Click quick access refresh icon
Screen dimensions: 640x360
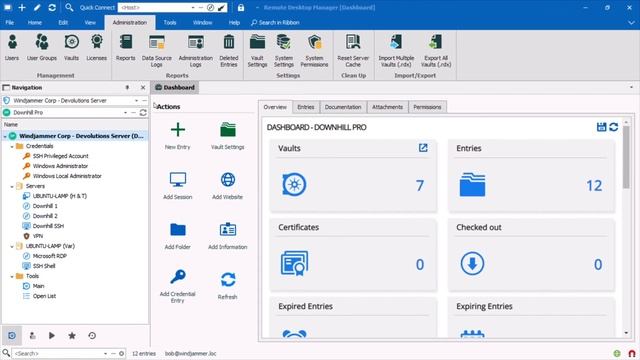coord(52,7)
